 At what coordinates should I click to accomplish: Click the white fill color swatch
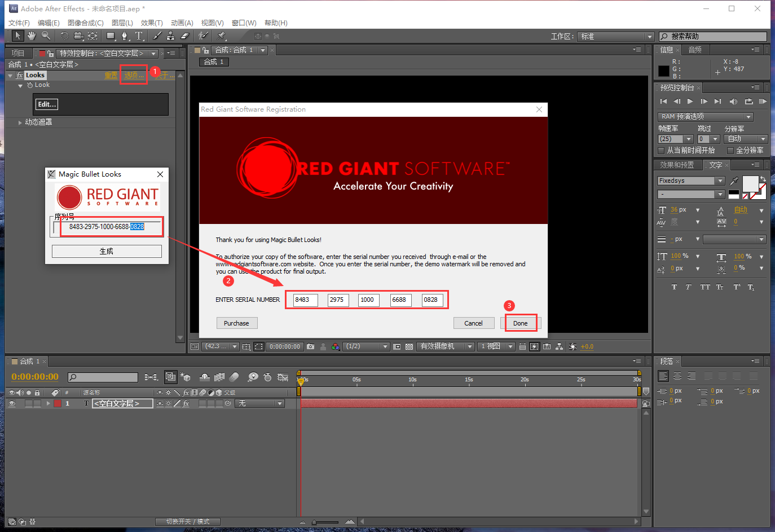pos(750,183)
